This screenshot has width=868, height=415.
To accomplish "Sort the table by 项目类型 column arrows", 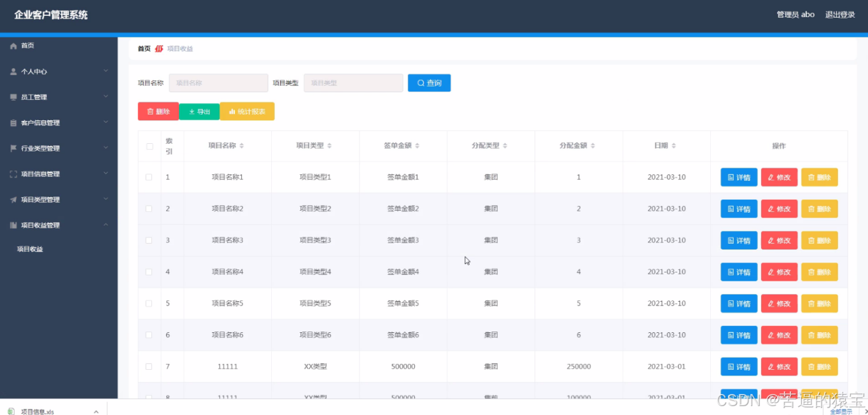I will (x=330, y=146).
